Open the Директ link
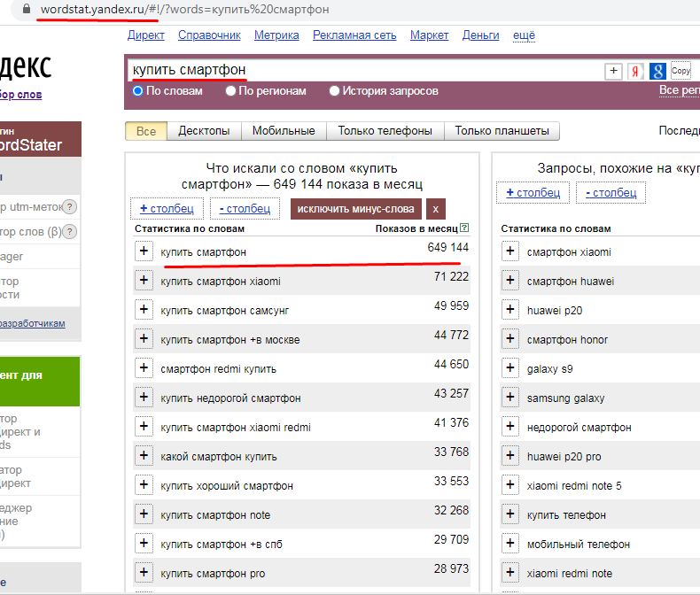Viewport: 700px width, 595px height. [146, 35]
